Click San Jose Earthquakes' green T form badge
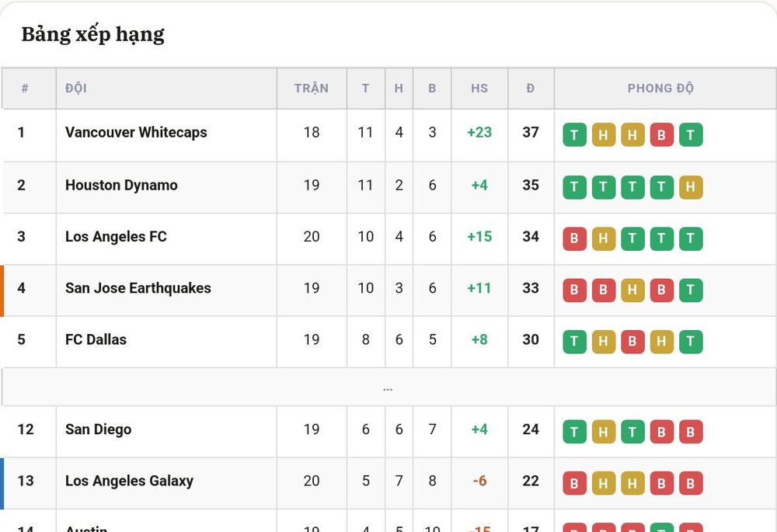 691,290
